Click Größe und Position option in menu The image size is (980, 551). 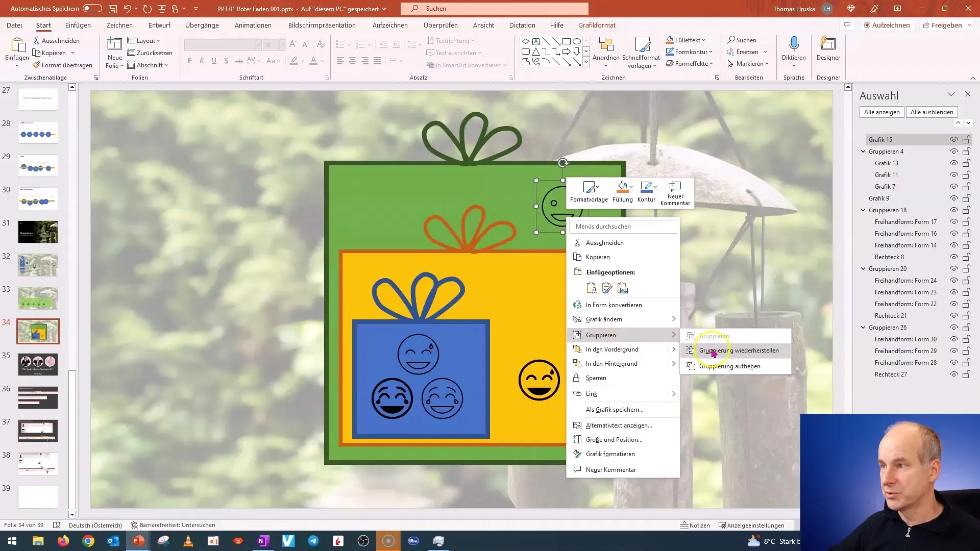pos(614,439)
